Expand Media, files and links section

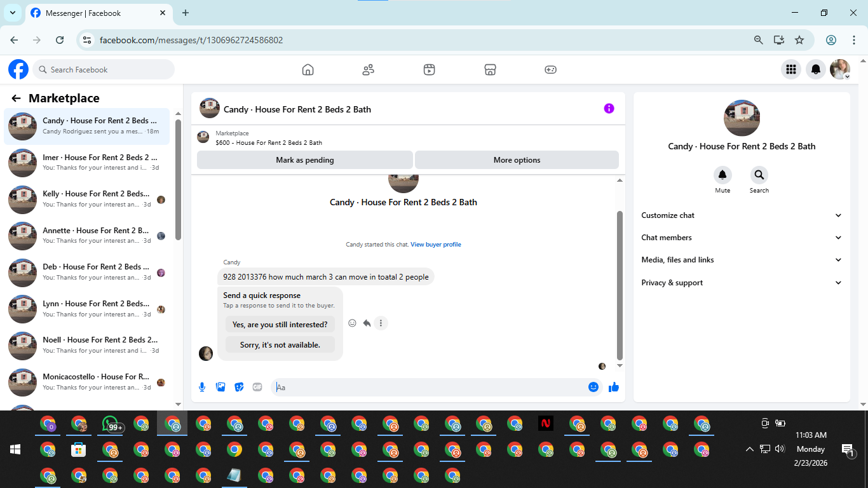(x=742, y=260)
